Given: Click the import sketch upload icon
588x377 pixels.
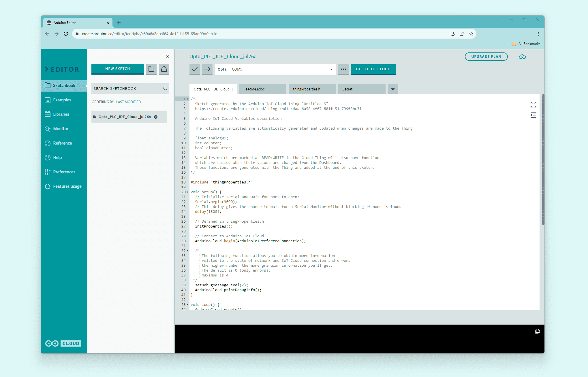Looking at the screenshot, I should [x=164, y=69].
